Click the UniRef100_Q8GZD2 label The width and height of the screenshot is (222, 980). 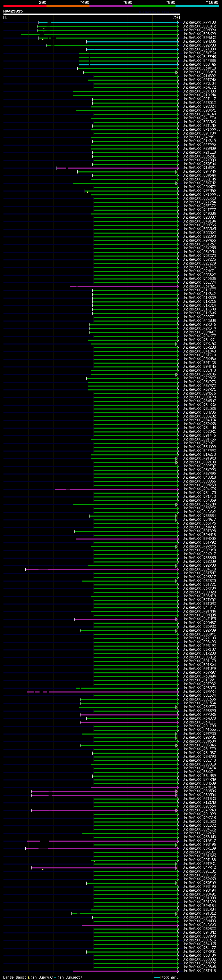(x=199, y=416)
